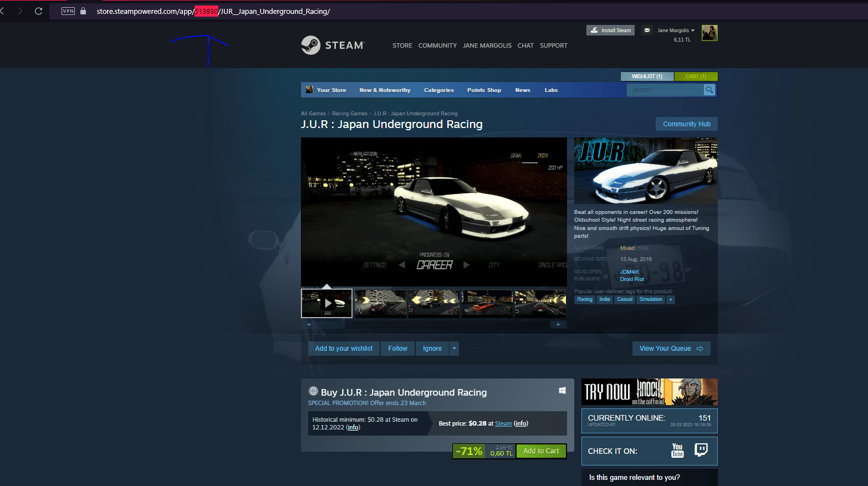
Task: Open the Your Store menu
Action: tap(331, 90)
